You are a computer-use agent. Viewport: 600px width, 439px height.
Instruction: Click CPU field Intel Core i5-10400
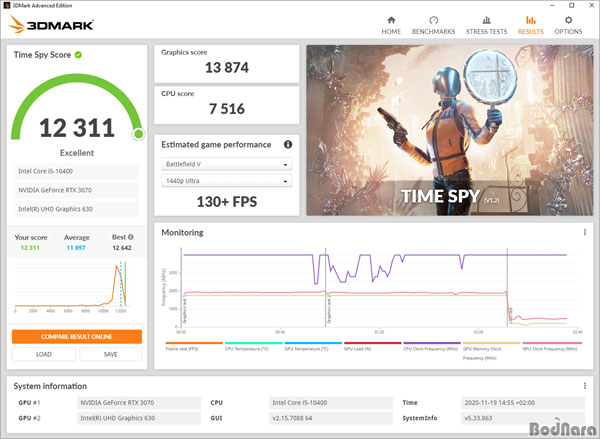[x=331, y=403]
